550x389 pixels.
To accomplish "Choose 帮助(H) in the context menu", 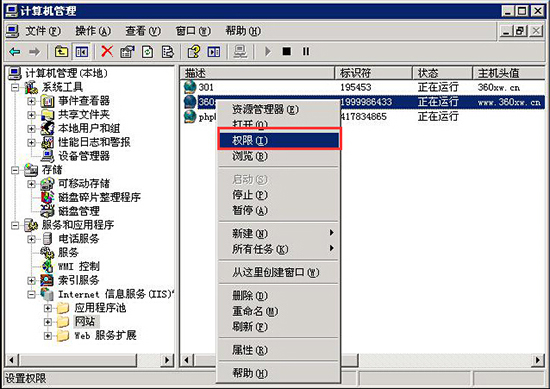I will click(x=279, y=373).
